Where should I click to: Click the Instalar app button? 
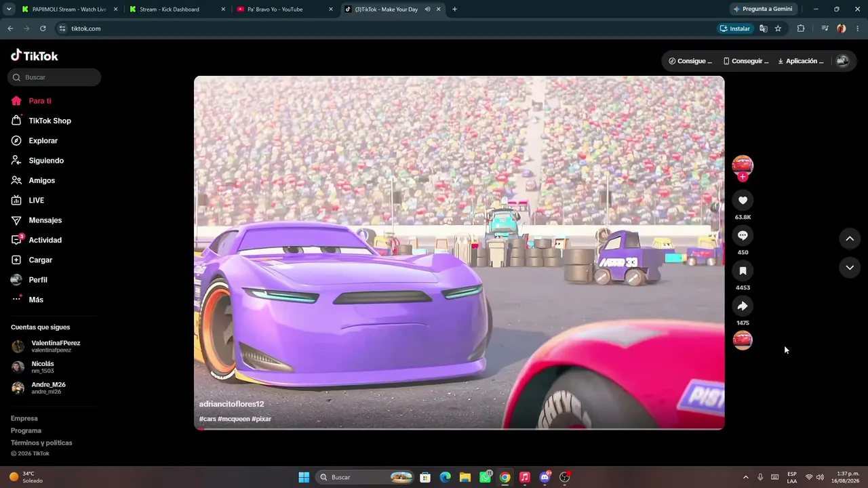[735, 28]
